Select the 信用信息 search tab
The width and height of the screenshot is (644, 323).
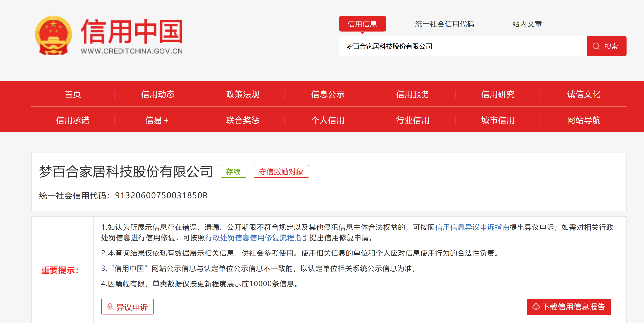(362, 24)
